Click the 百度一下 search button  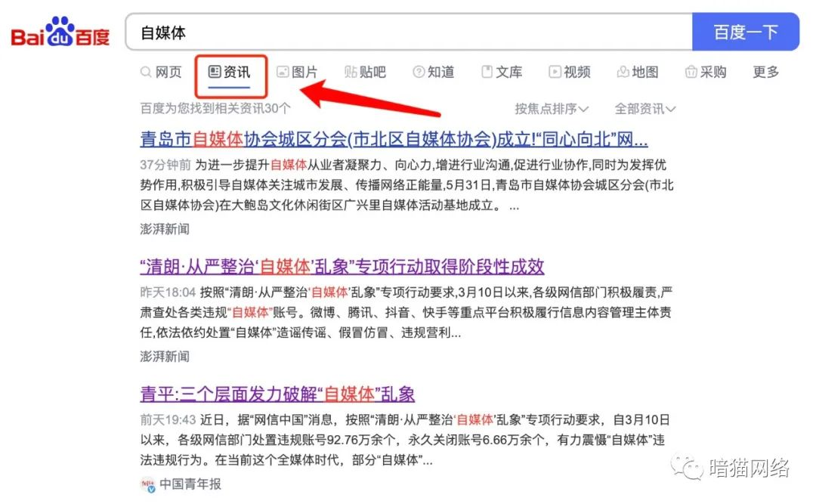tap(746, 32)
